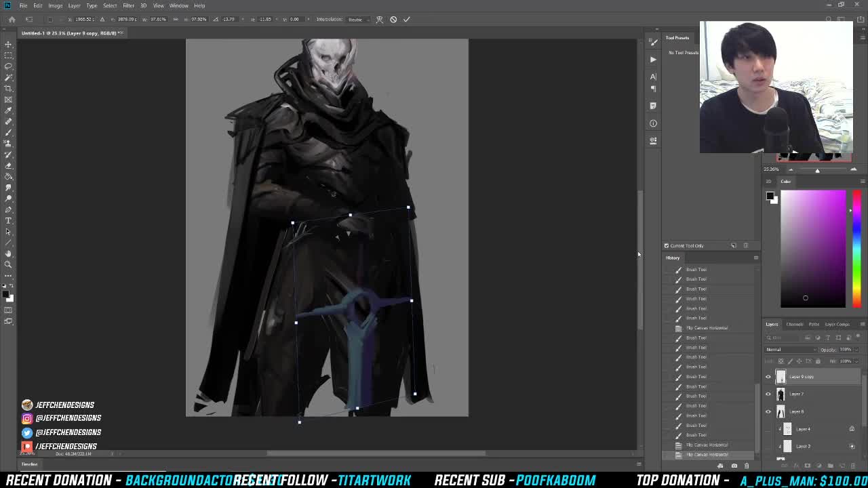
Task: Select the Lasso tool
Action: (8, 66)
